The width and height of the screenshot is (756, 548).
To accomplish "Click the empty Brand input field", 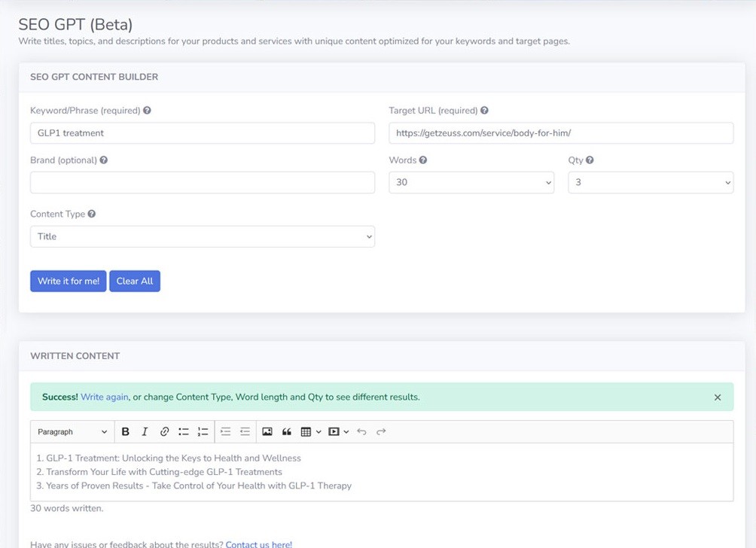I will (x=203, y=183).
